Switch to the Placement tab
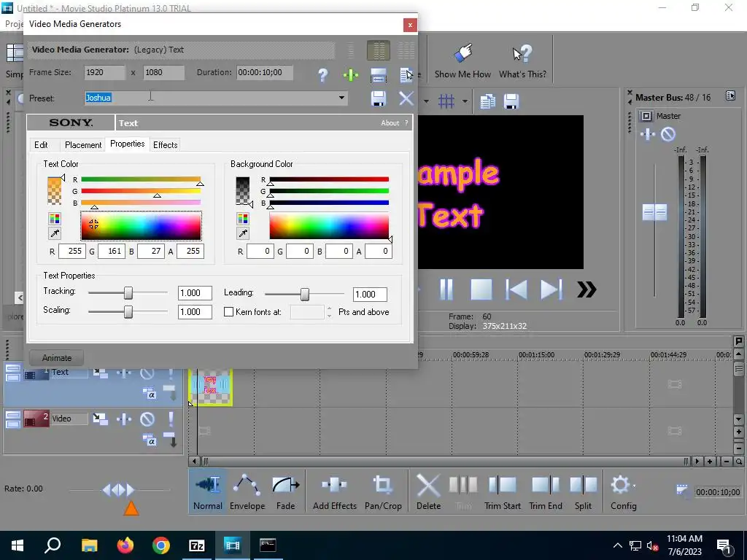This screenshot has width=747, height=560. tap(83, 145)
